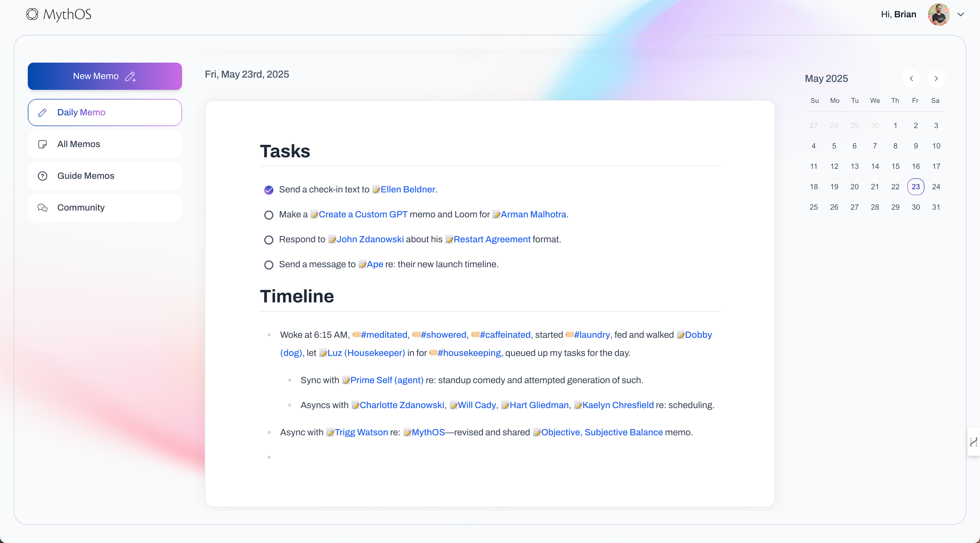Image resolution: width=980 pixels, height=543 pixels.
Task: Mark the John Zdanowski response task done
Action: coord(269,240)
